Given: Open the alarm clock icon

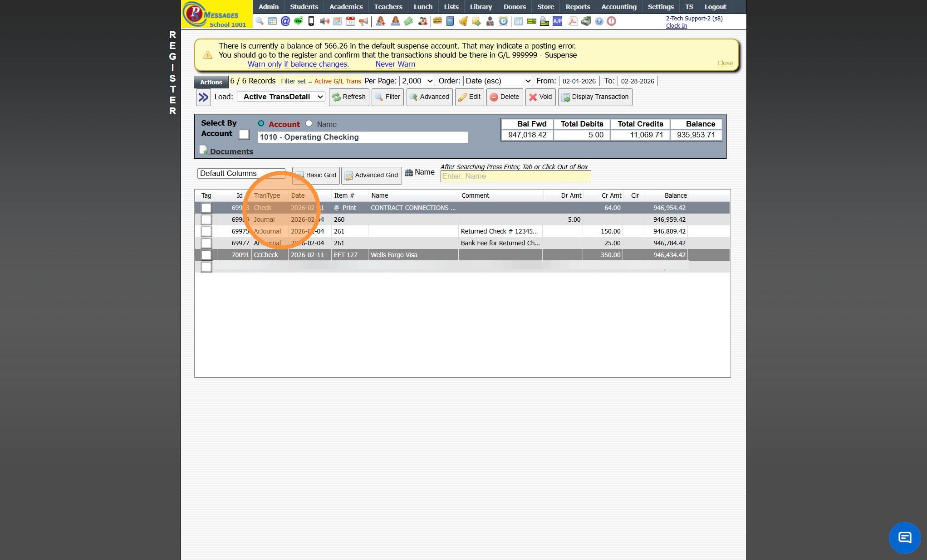Looking at the screenshot, I should pos(503,21).
